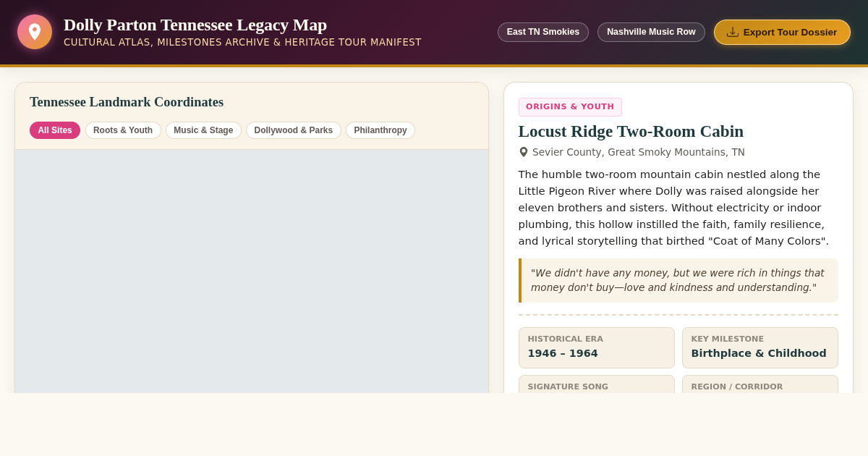Filter sites by Philanthropy

(x=380, y=130)
